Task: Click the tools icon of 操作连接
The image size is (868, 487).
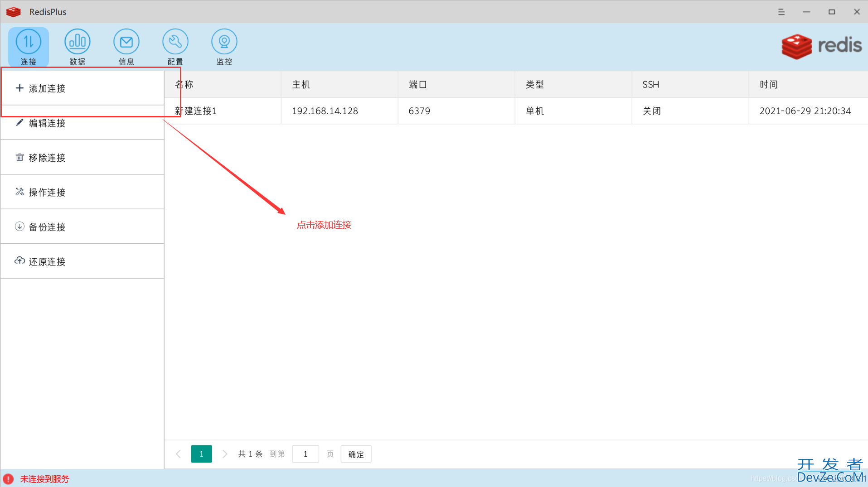Action: point(19,192)
